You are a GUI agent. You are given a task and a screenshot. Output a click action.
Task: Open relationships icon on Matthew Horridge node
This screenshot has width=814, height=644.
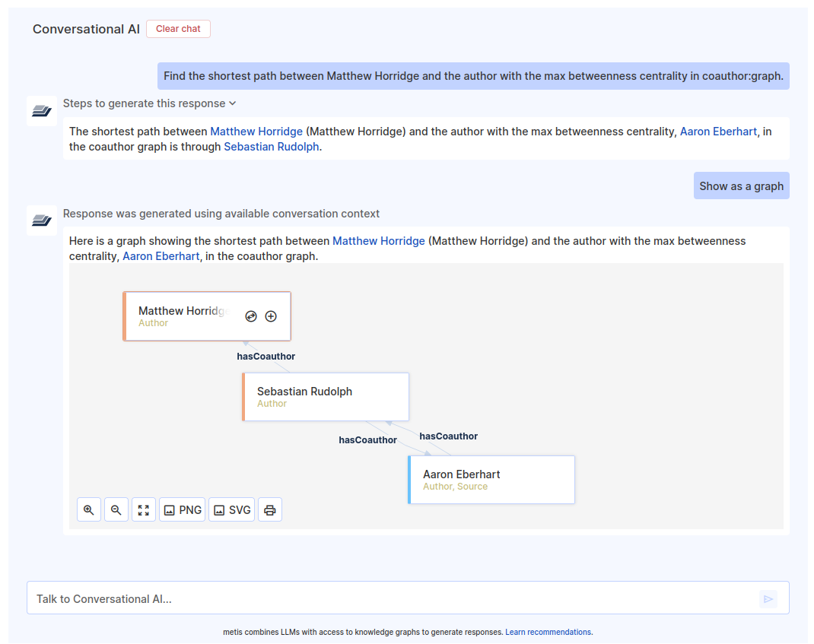click(251, 316)
